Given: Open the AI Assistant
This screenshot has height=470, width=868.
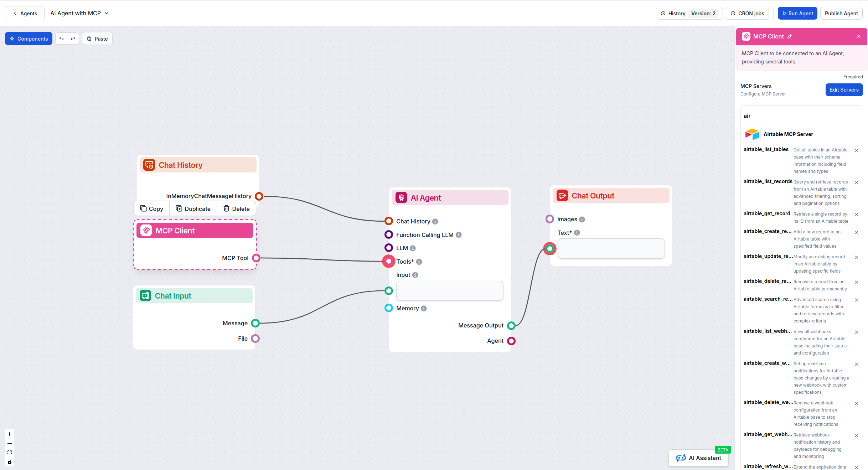Looking at the screenshot, I should coord(698,458).
